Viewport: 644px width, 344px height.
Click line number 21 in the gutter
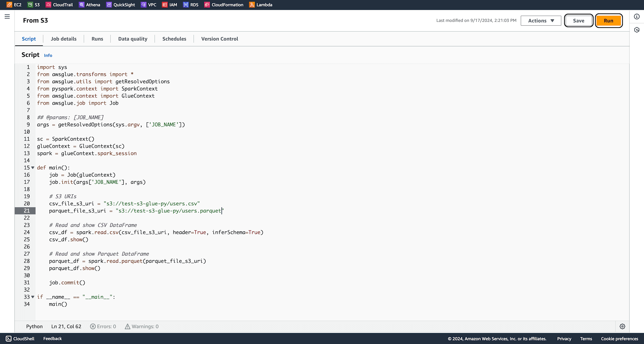[x=27, y=211]
